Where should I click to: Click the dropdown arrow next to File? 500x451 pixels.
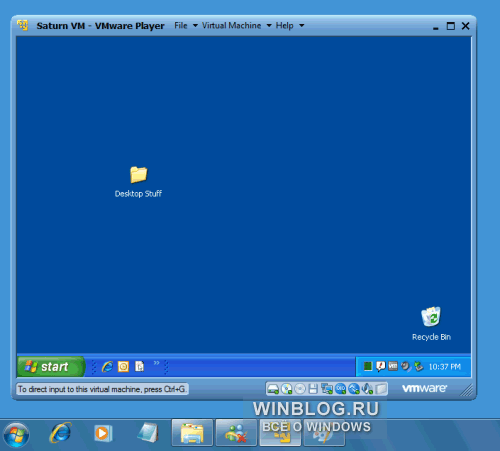[195, 26]
